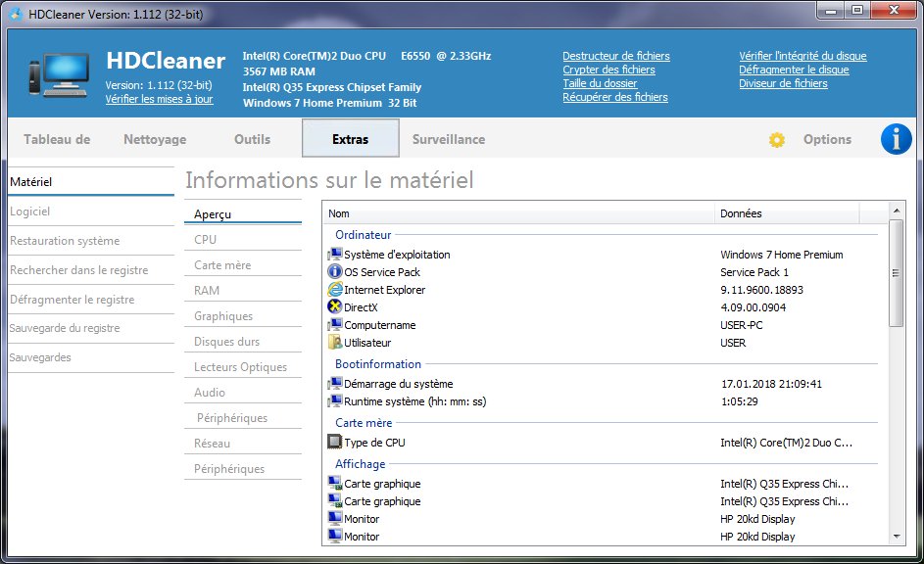The height and width of the screenshot is (564, 924).
Task: Click the HDCleaner computer logo in the header
Action: point(59,74)
